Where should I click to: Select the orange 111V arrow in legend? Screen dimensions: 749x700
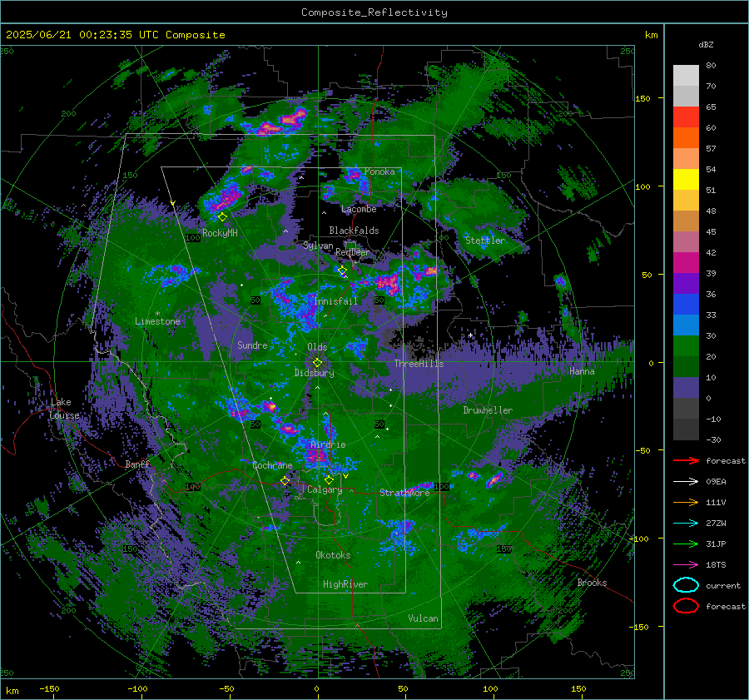point(686,502)
